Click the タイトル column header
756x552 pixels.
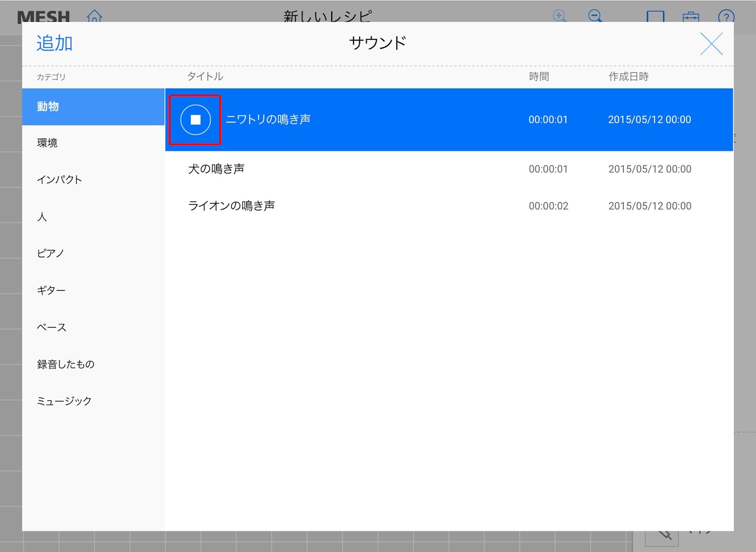click(x=205, y=77)
